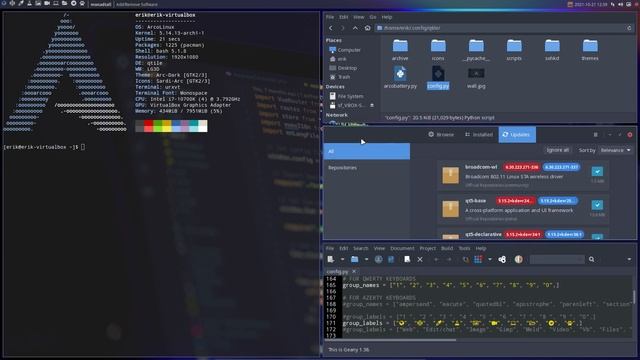This screenshot has height=360, width=640.
Task: Select the config.py document tab in Geany
Action: coord(337,271)
